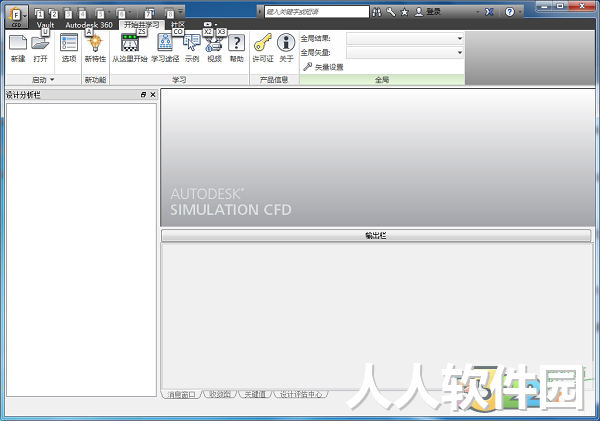600x421 pixels.
Task: Expand the 全局矢量 dropdown
Action: coord(460,52)
